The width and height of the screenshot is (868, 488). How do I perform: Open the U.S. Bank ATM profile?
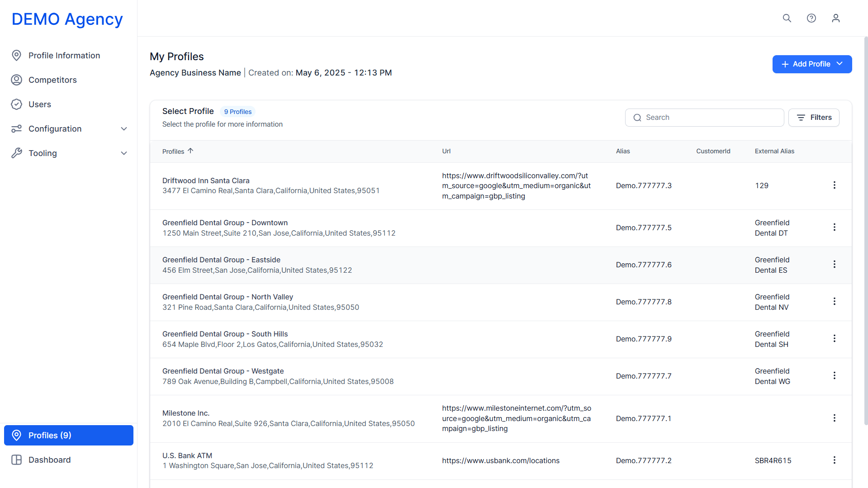point(187,455)
